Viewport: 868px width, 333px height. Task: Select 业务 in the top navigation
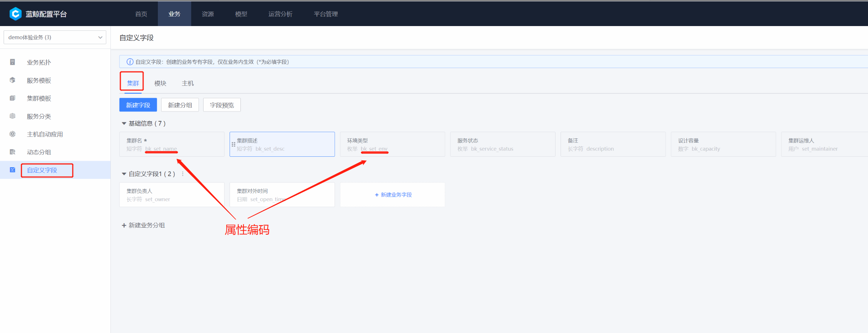pos(175,14)
